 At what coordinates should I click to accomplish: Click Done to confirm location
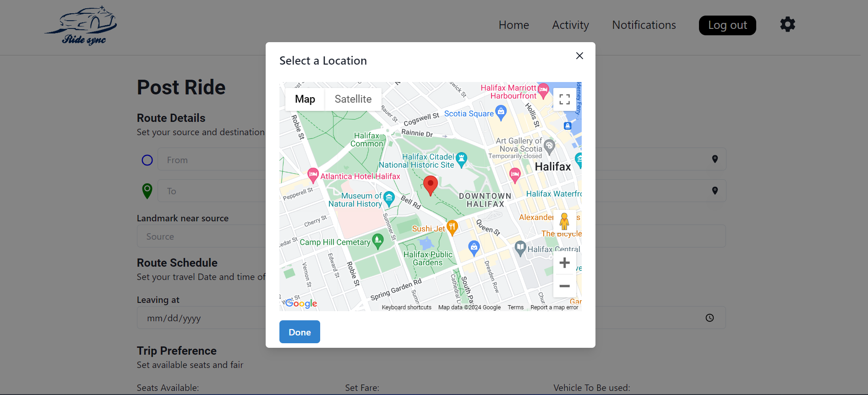click(x=300, y=332)
